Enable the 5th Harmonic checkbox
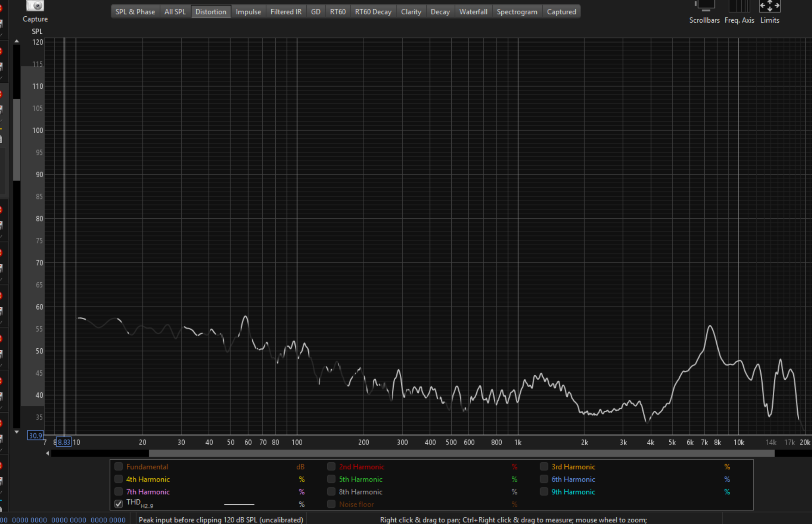812x524 pixels. click(331, 479)
